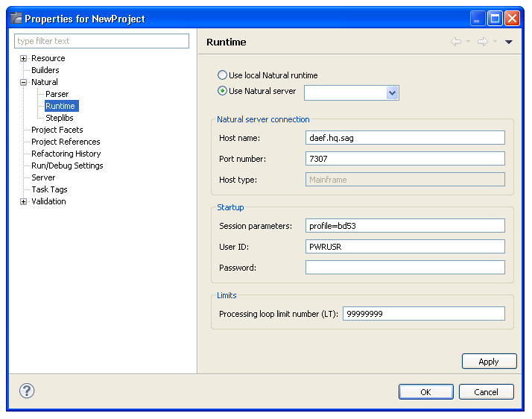Confirm with the OK button

[425, 391]
